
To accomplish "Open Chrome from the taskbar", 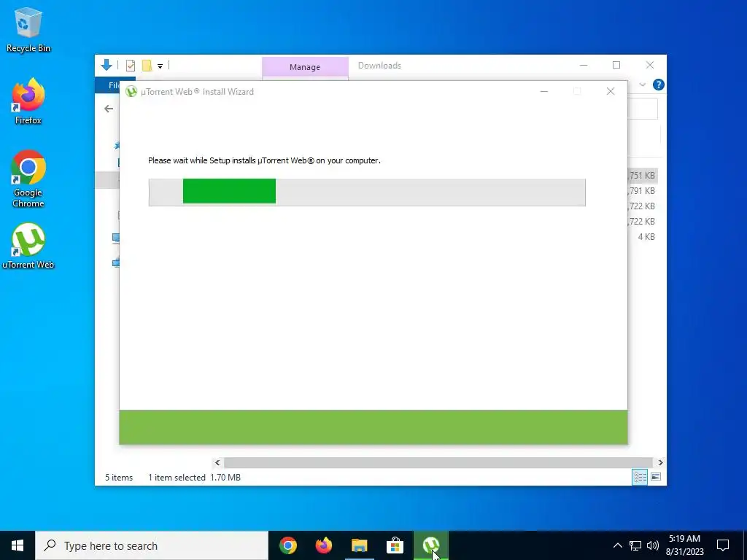I will tap(287, 545).
